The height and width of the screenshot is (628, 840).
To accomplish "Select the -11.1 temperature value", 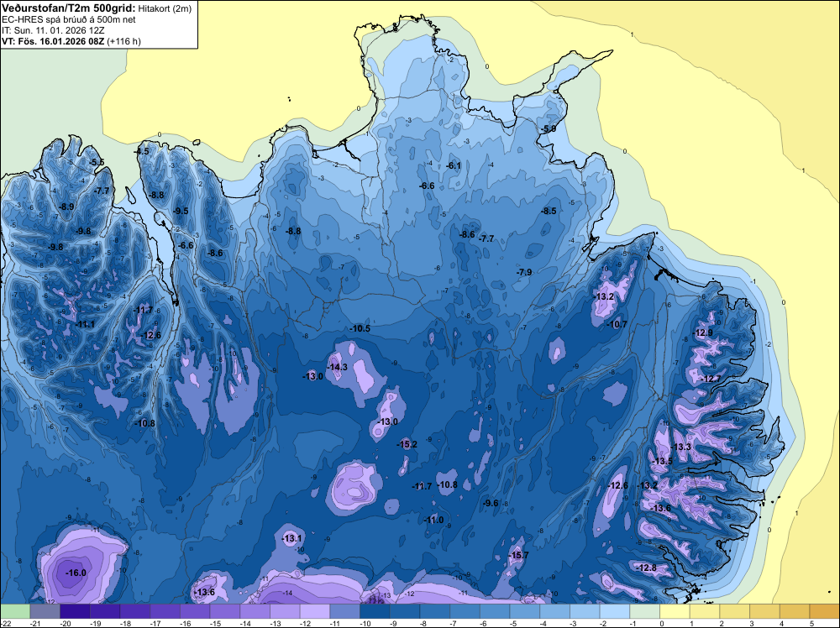I will point(85,324).
